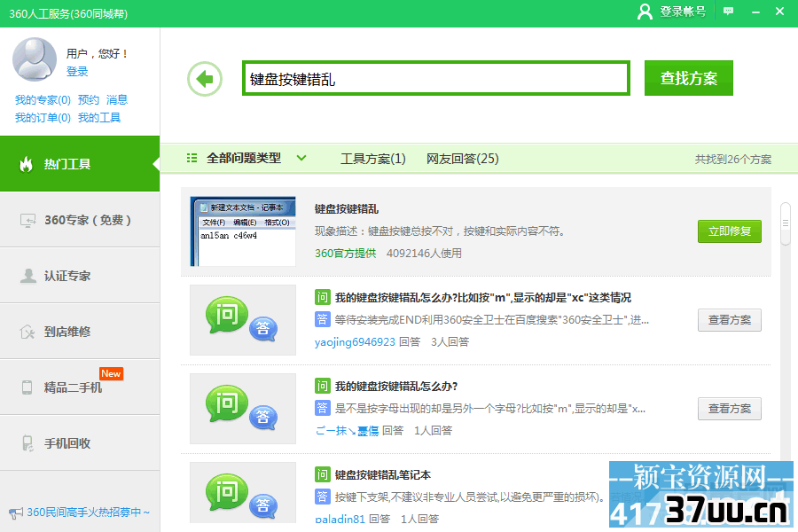Click the 3人回答 count
The height and width of the screenshot is (532, 798).
450,342
